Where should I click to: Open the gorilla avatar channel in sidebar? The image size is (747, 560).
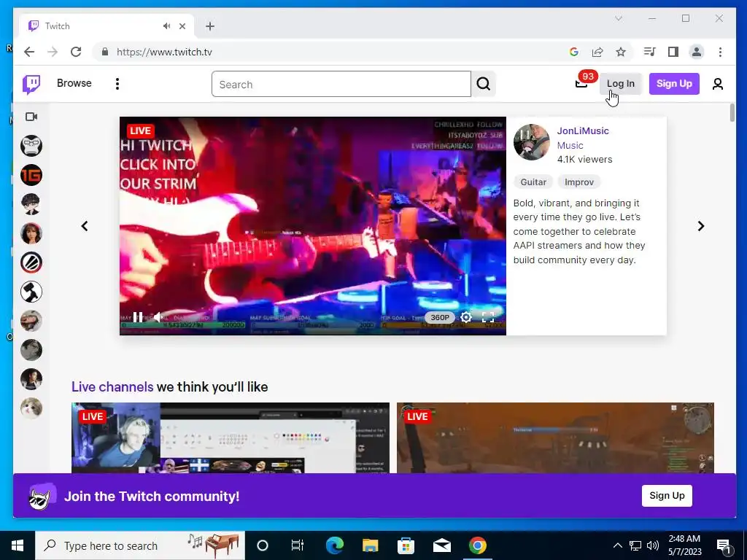pyautogui.click(x=31, y=146)
